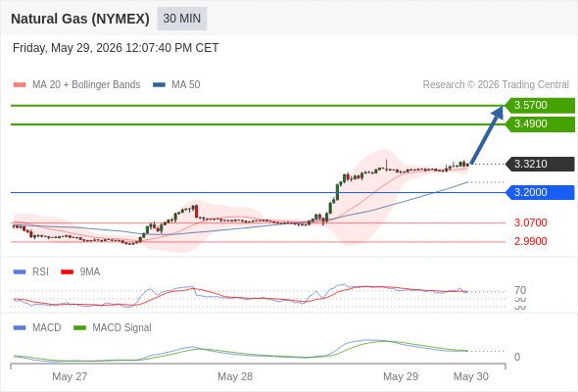578x392 pixels.
Task: Click the MACD blue legend marker
Action: [x=20, y=328]
